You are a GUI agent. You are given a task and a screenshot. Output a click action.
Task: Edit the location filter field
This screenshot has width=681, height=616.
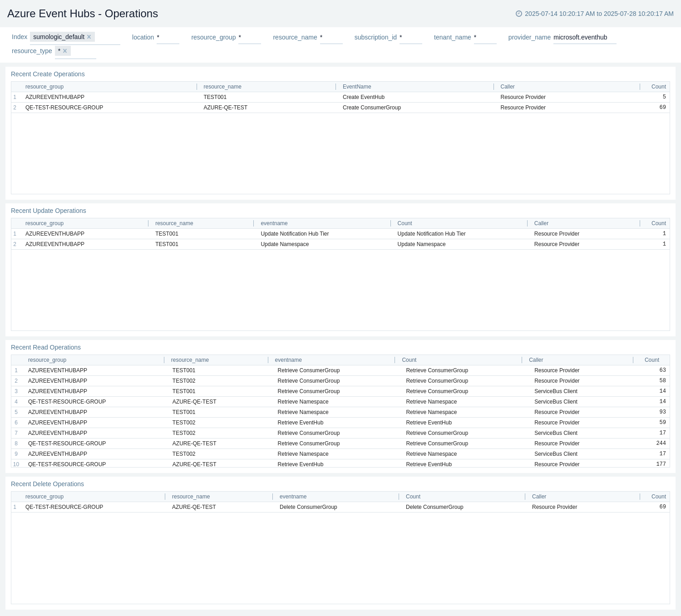point(168,37)
